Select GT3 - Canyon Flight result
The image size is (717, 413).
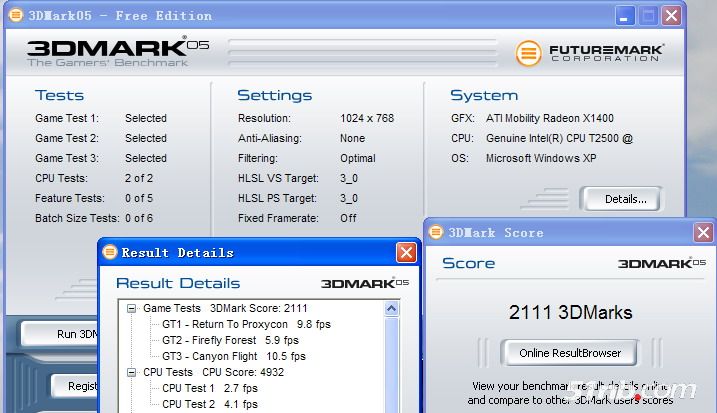point(233,356)
